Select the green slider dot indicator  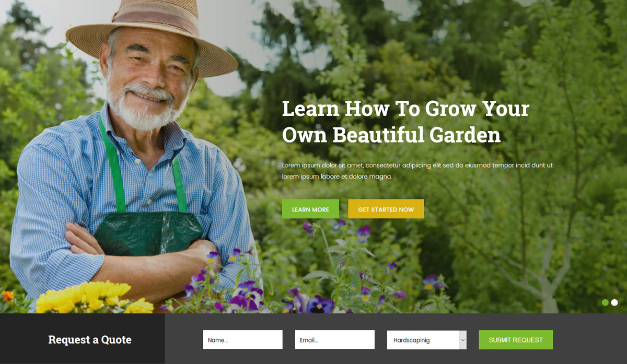click(605, 302)
